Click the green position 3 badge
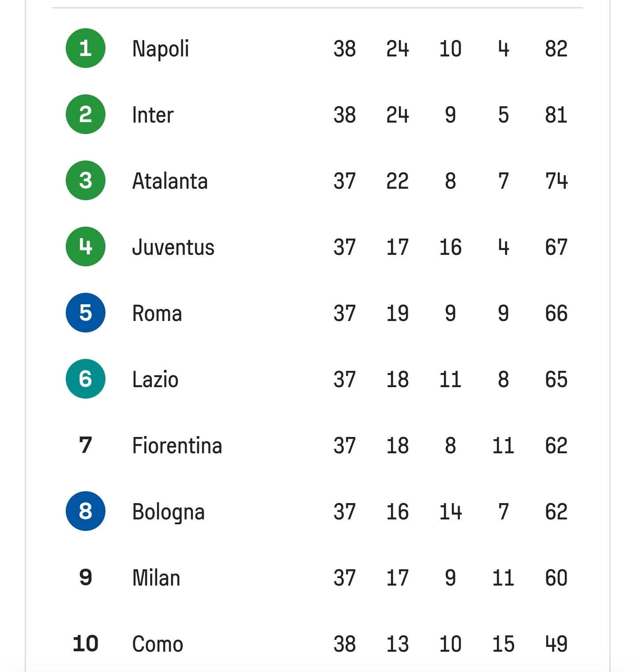 [86, 180]
